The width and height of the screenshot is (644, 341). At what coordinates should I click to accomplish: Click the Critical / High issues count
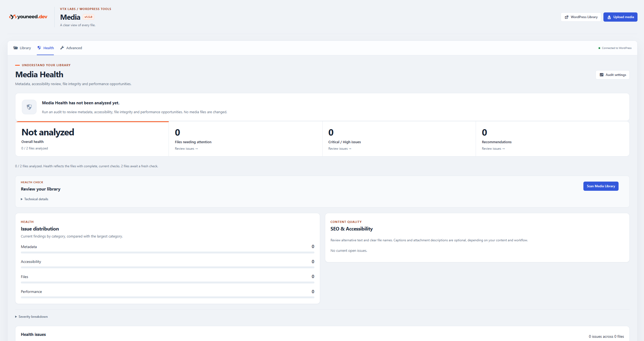(x=331, y=132)
